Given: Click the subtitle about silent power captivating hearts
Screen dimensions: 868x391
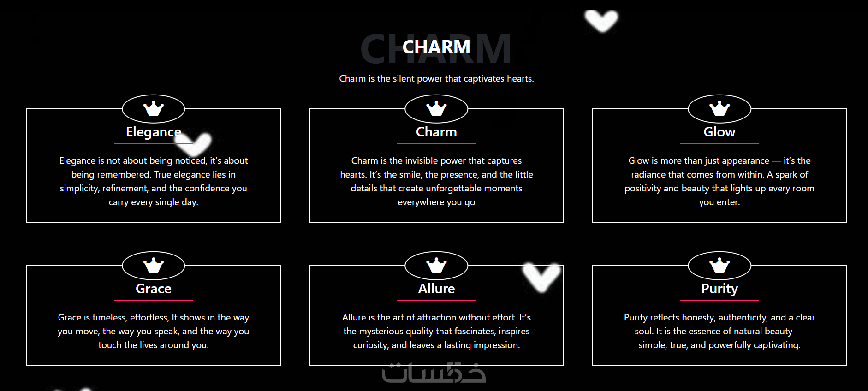Looking at the screenshot, I should pyautogui.click(x=436, y=78).
